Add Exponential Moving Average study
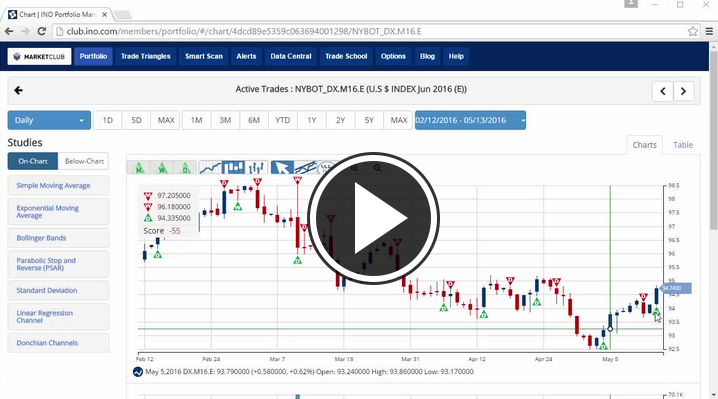Image resolution: width=718 pixels, height=399 pixels. point(58,212)
